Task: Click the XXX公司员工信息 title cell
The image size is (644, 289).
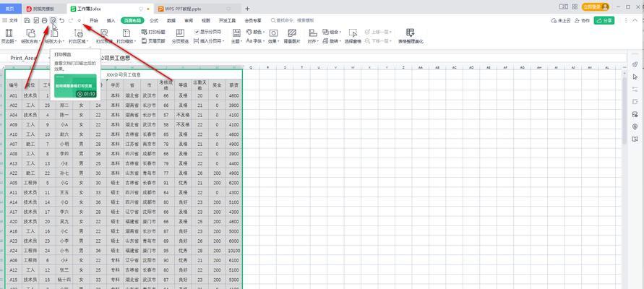Action: (x=124, y=74)
